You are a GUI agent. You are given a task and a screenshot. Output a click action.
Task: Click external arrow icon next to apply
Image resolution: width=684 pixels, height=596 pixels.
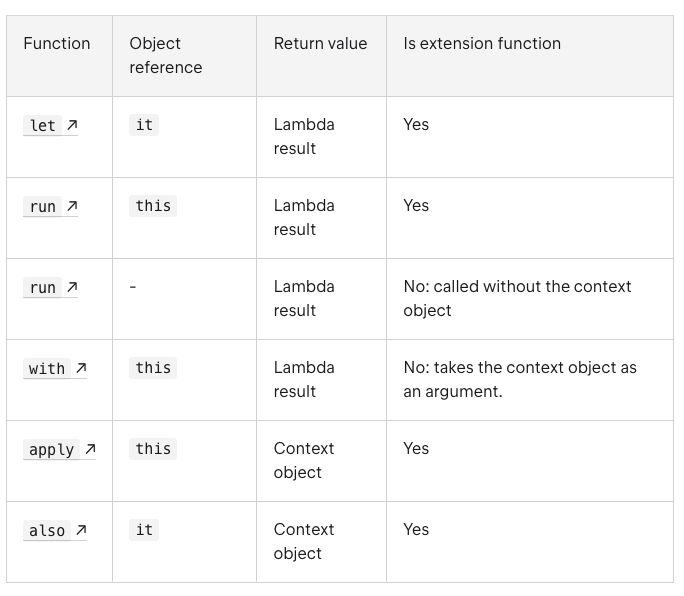(x=90, y=449)
